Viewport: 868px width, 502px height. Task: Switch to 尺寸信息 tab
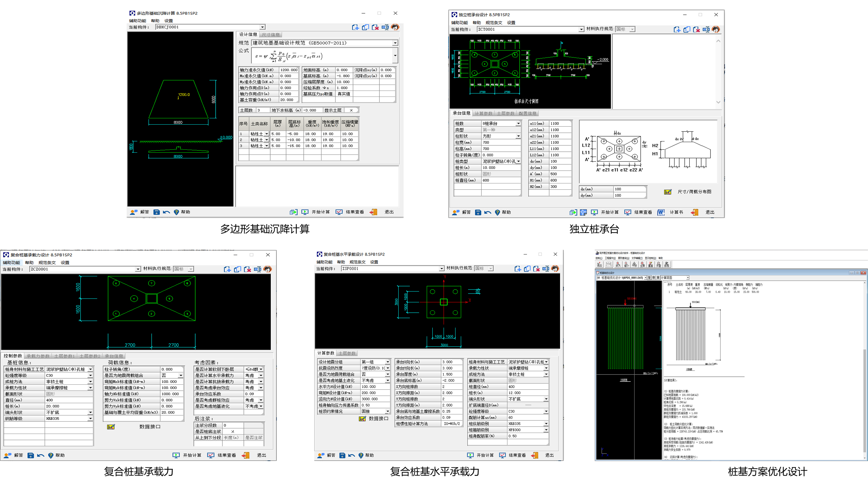[x=271, y=35]
